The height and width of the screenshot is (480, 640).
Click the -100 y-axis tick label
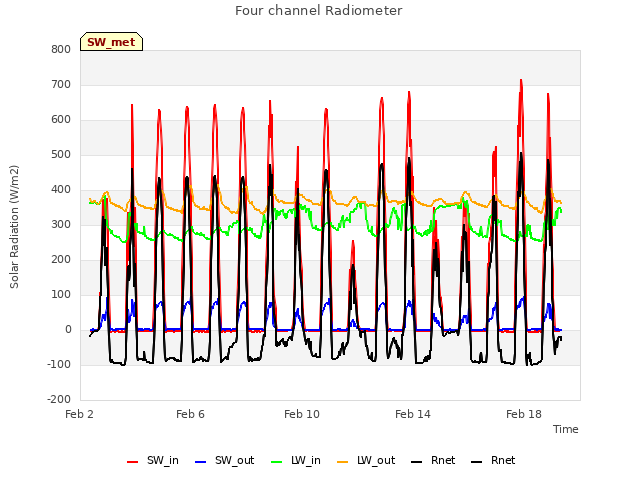(x=59, y=364)
